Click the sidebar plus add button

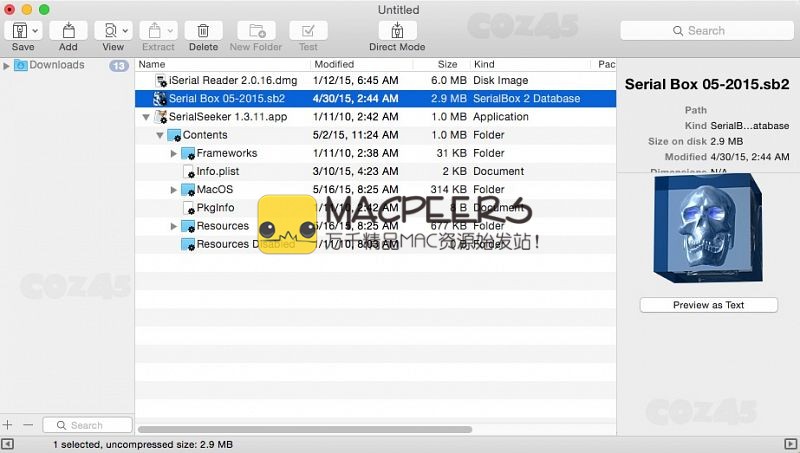click(8, 424)
